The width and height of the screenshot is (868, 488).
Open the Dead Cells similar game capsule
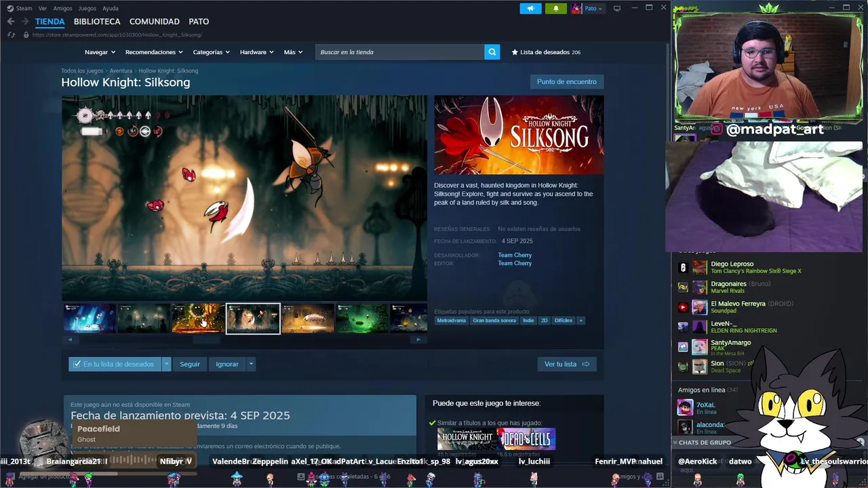click(x=526, y=439)
